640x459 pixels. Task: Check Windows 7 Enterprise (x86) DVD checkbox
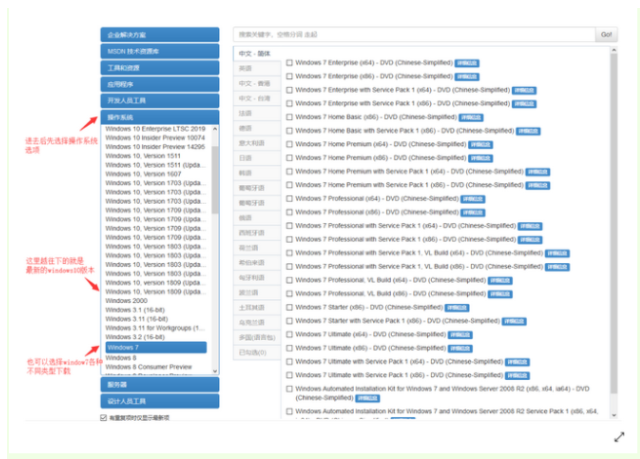click(x=289, y=76)
